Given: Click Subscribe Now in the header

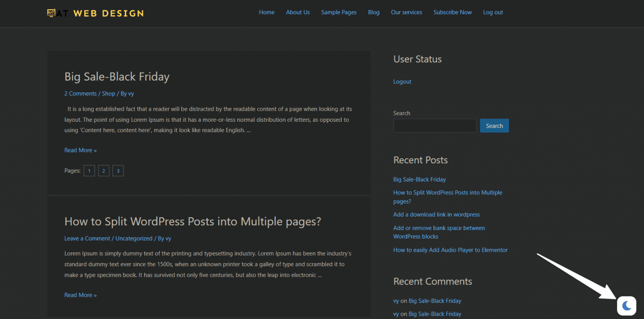Looking at the screenshot, I should coord(452,12).
